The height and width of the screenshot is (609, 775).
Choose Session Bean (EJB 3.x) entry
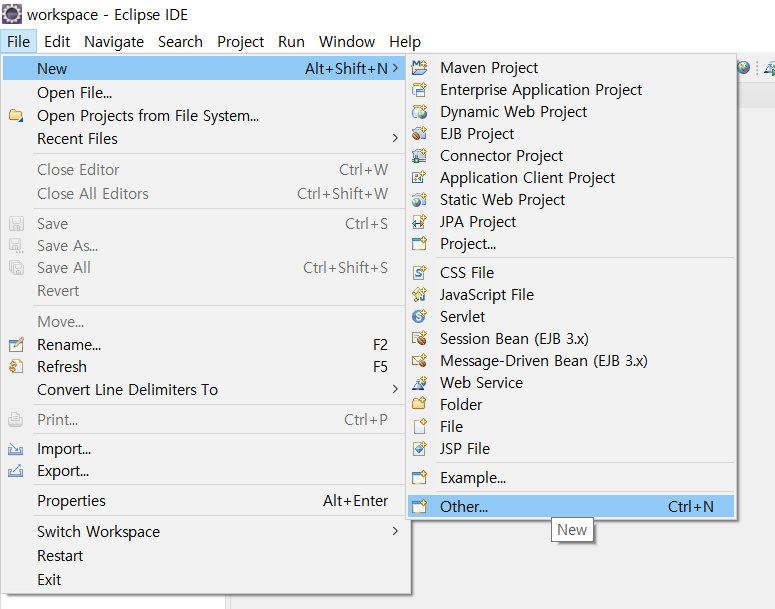coord(571,339)
